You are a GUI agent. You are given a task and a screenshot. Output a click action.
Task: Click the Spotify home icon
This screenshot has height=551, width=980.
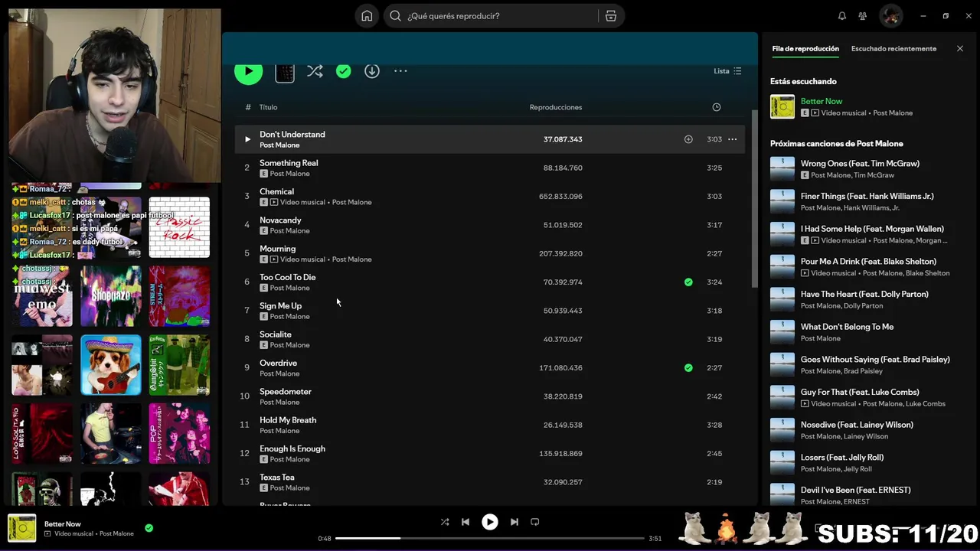click(367, 16)
